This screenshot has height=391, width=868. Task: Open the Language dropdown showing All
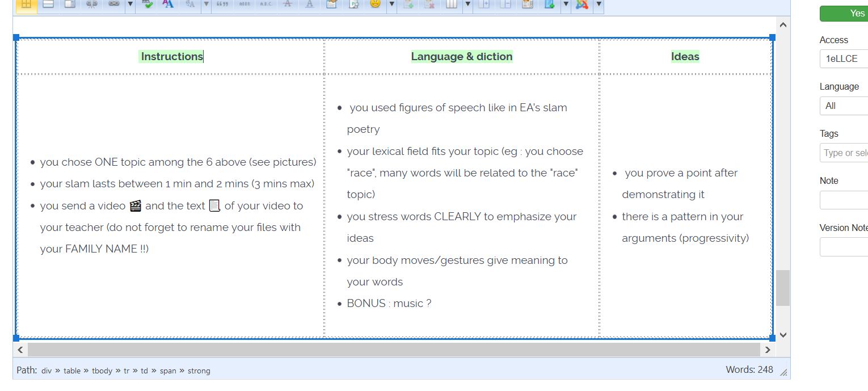coord(844,106)
